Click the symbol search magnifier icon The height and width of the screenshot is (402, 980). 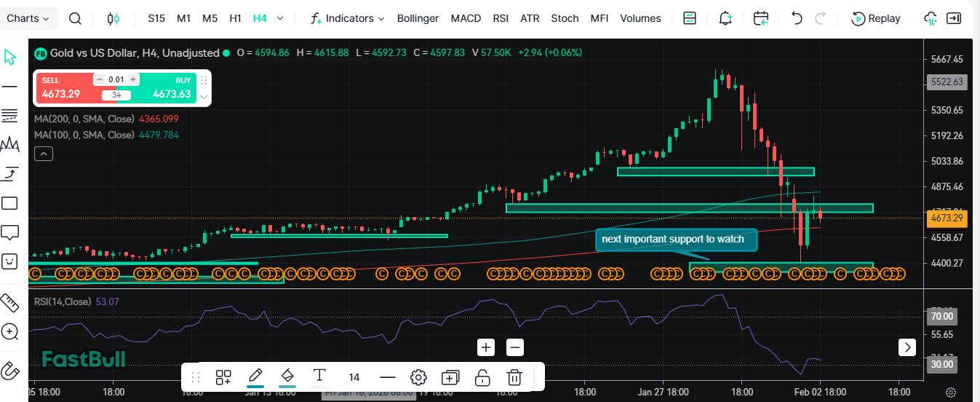[x=75, y=18]
